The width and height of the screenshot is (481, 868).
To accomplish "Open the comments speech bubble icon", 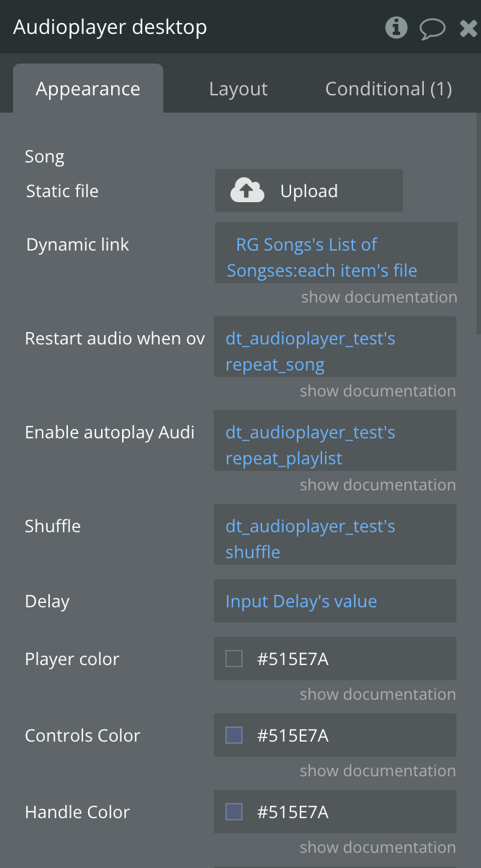I will click(x=433, y=28).
